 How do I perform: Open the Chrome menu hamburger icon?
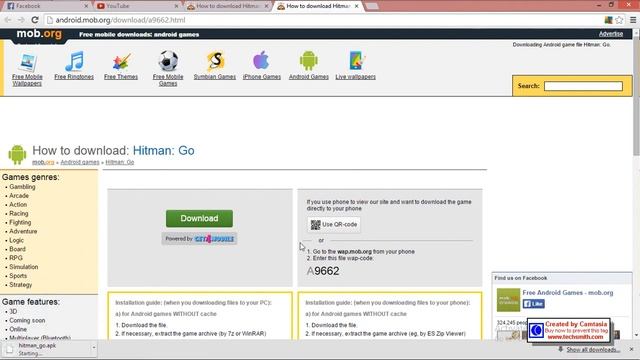point(633,20)
